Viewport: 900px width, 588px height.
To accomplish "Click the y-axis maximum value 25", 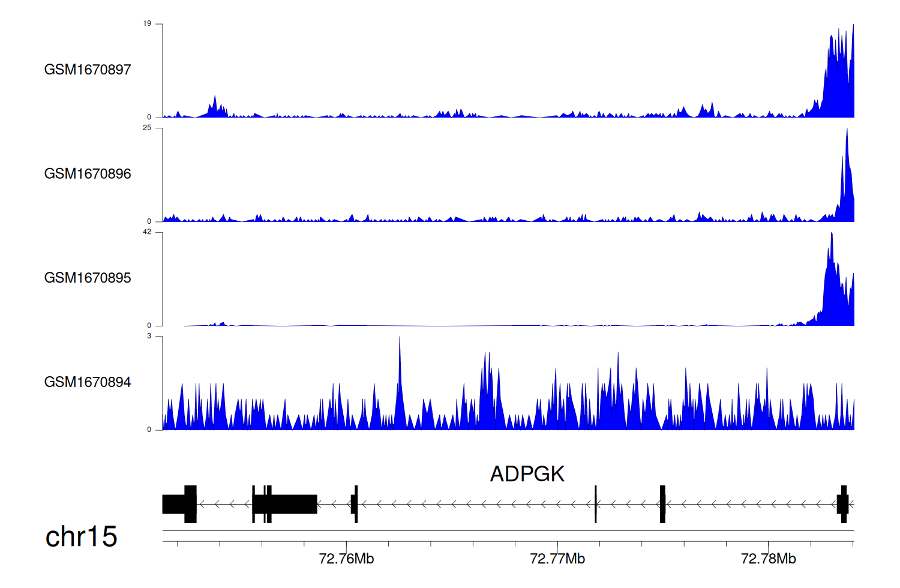I will (x=147, y=128).
